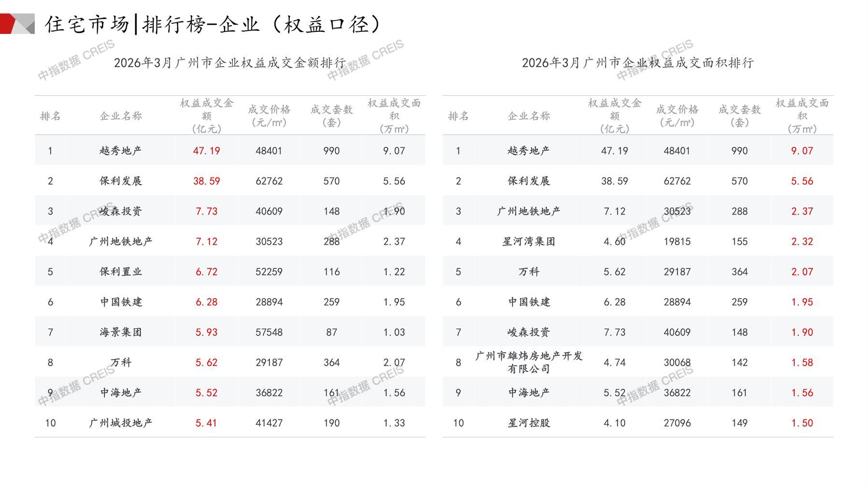Click the 星河湾集团 company cell

[x=528, y=242]
